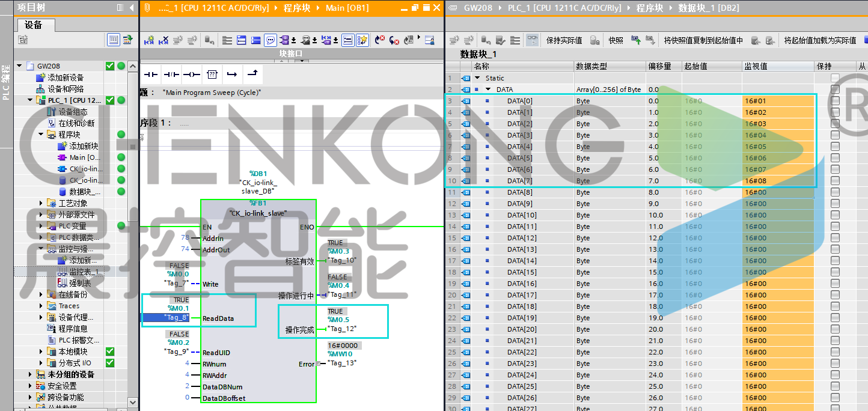Select the Tag_8 ReadData input field
868x411 pixels.
point(177,318)
